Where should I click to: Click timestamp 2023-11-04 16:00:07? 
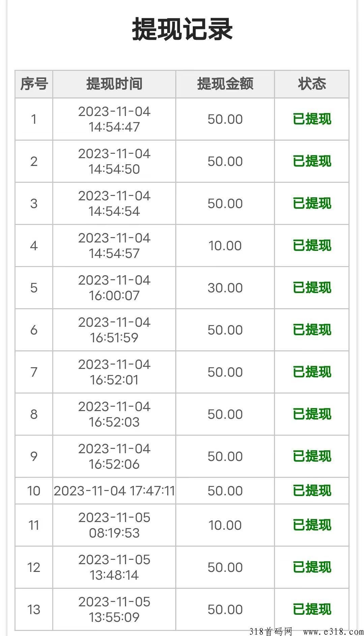[x=114, y=288]
